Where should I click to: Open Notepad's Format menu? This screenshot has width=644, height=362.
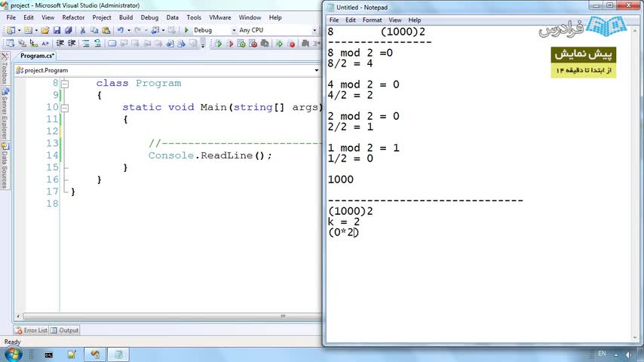(x=372, y=20)
